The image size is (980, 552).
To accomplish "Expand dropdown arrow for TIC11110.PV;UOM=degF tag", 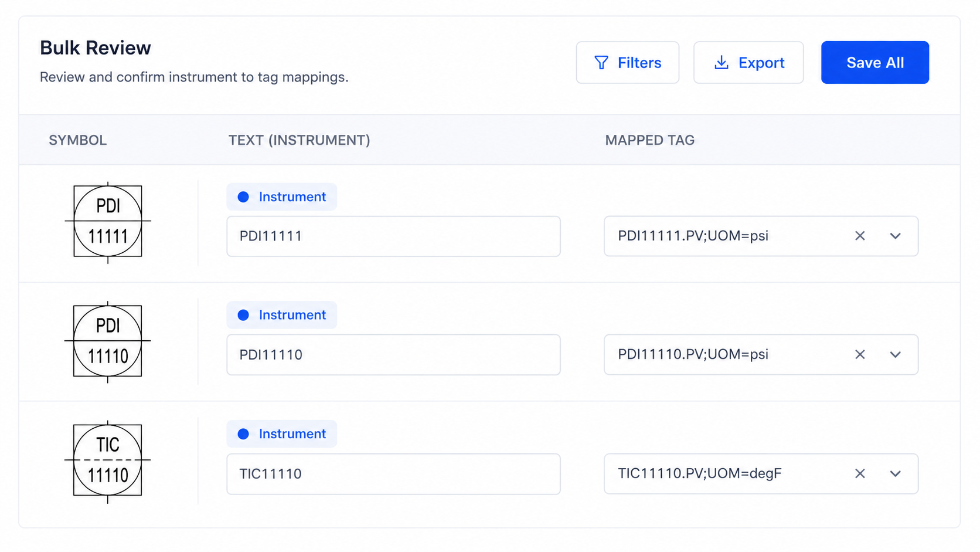I will pos(895,473).
